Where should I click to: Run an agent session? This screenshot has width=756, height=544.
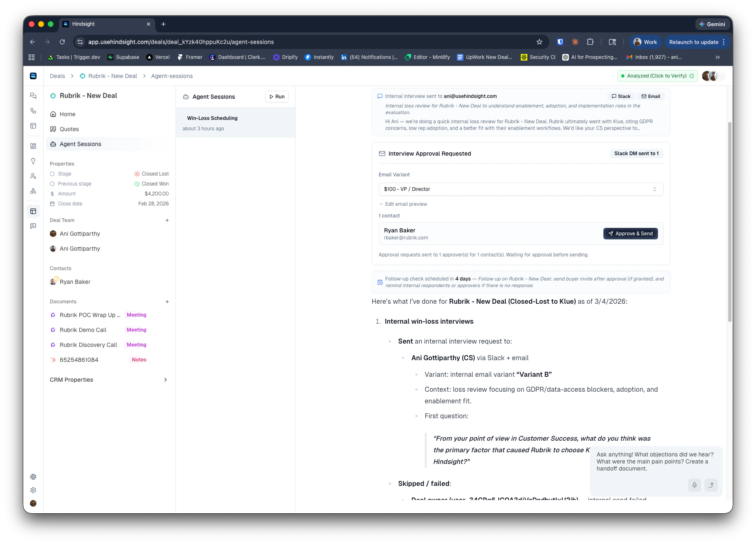pyautogui.click(x=277, y=97)
